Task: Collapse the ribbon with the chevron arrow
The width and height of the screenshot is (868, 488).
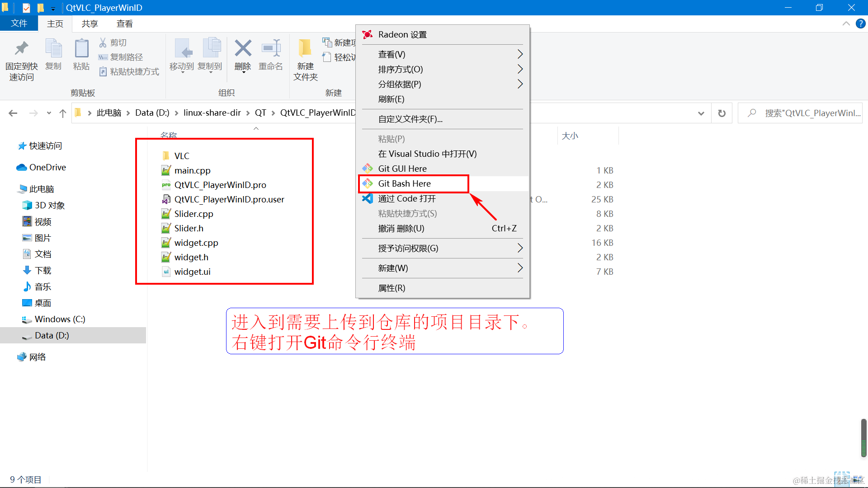Action: (x=846, y=23)
